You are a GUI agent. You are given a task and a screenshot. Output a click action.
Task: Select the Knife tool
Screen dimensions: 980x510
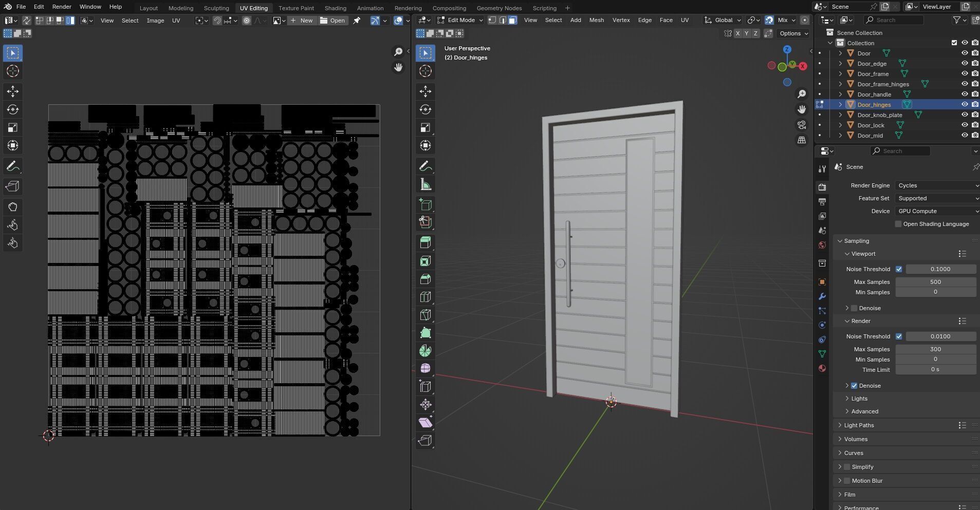(x=425, y=315)
